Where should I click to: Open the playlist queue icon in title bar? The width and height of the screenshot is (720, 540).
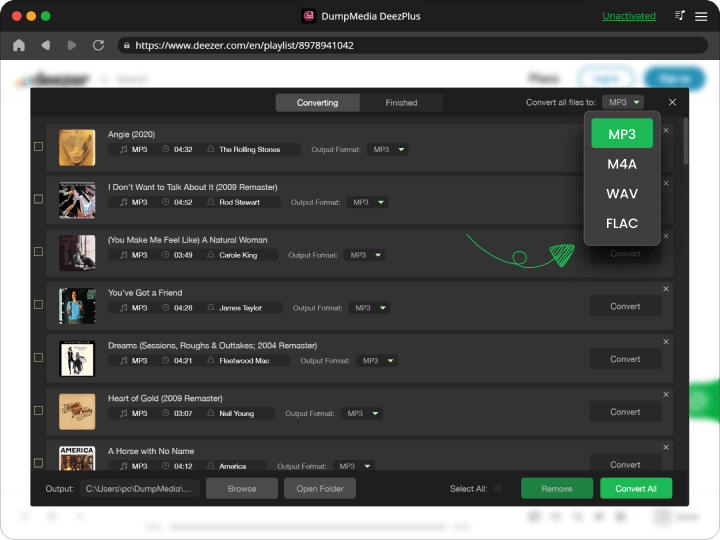680,16
